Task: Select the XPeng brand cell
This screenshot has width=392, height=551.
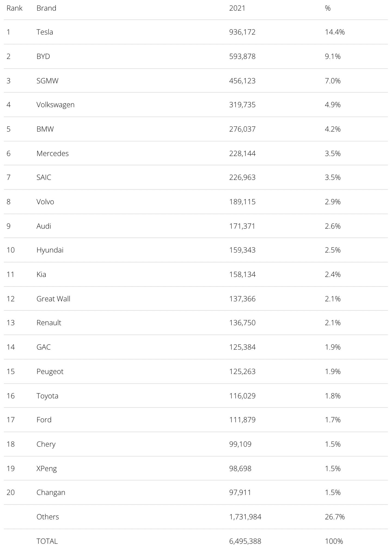Action: pyautogui.click(x=47, y=468)
